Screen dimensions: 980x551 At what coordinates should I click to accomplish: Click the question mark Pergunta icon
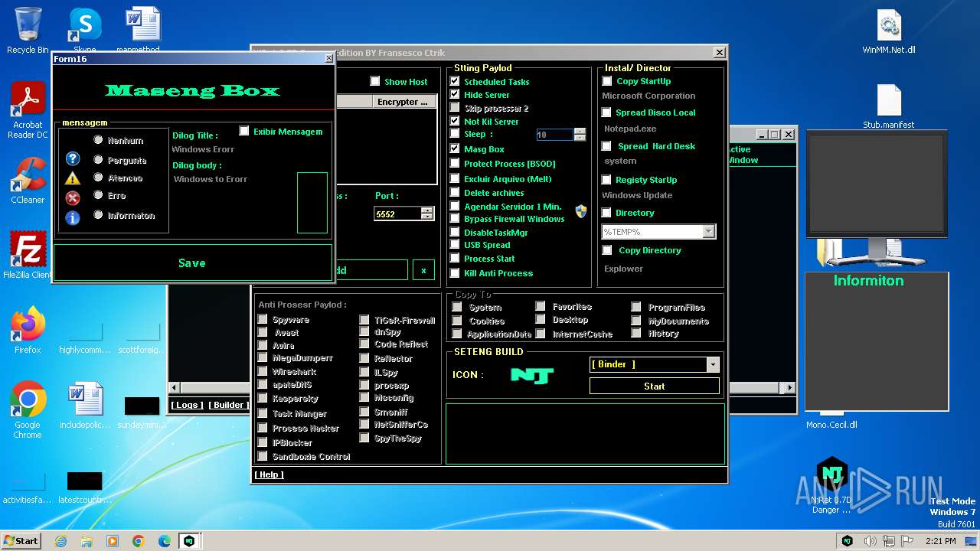[x=73, y=158]
